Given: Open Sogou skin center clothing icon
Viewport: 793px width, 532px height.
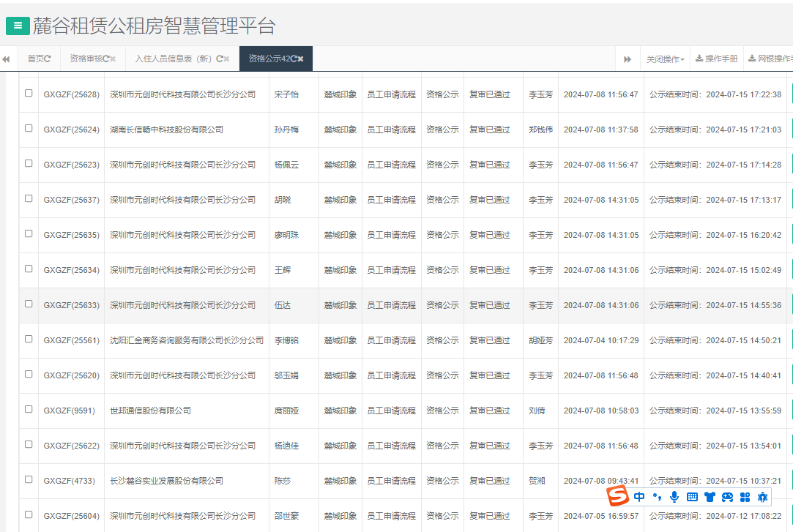Looking at the screenshot, I should pyautogui.click(x=710, y=496).
